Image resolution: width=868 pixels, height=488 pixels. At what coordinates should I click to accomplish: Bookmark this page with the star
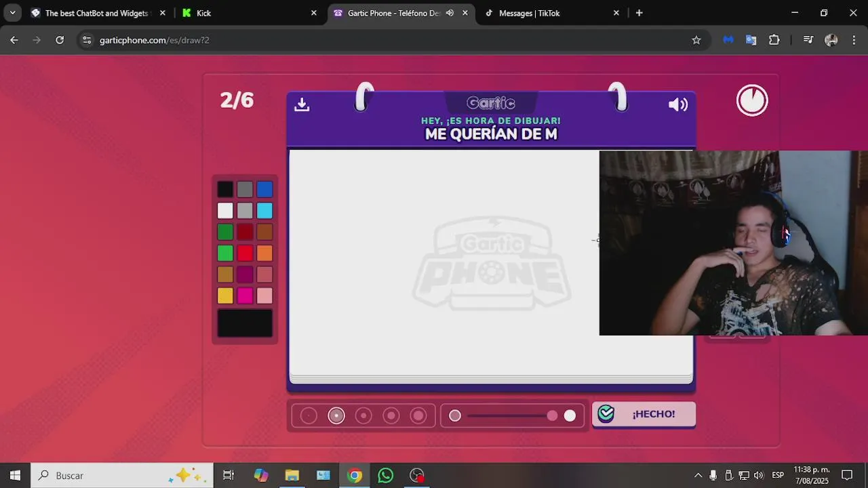pyautogui.click(x=696, y=40)
